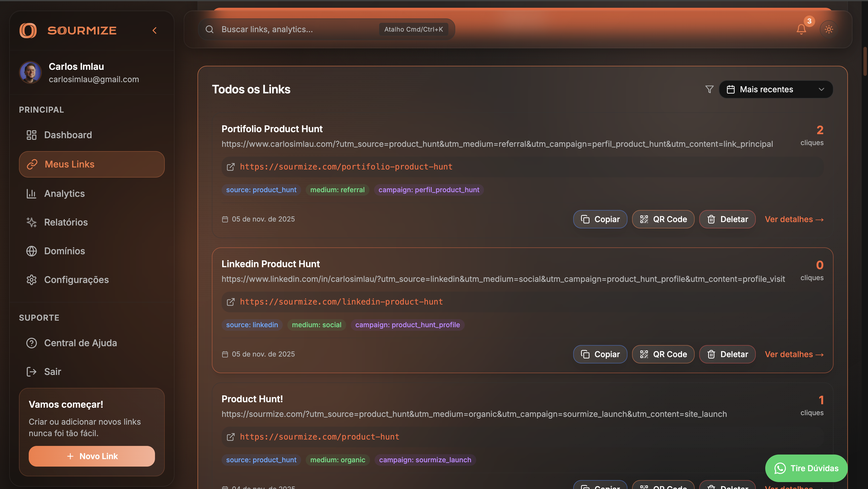Click Ver detalhes for Portifolio Product Hunt
This screenshot has width=868, height=489.
(x=794, y=219)
